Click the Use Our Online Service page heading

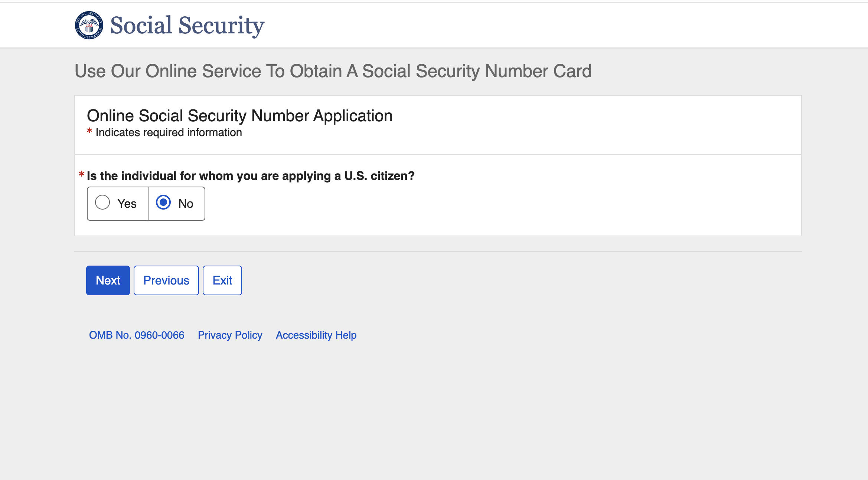(333, 71)
